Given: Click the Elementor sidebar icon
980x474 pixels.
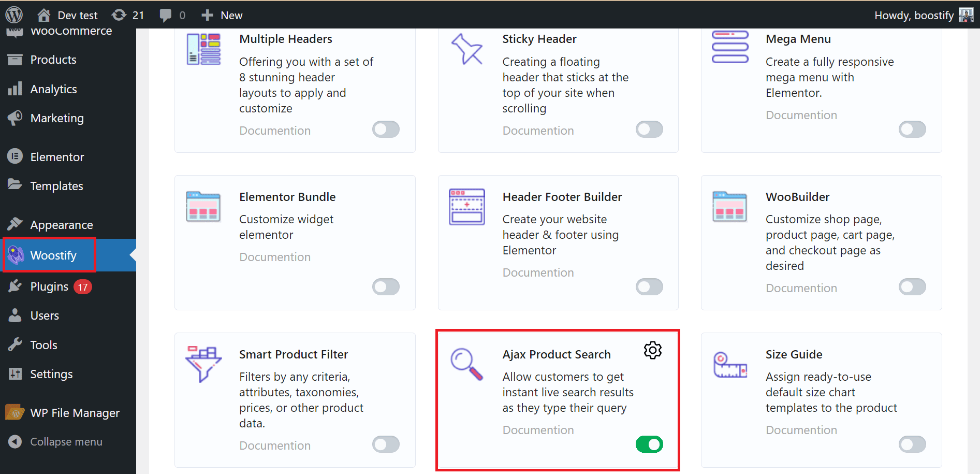Looking at the screenshot, I should tap(15, 156).
